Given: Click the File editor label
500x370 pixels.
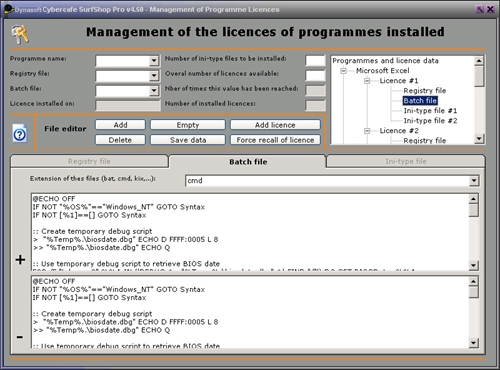Looking at the screenshot, I should point(65,129).
